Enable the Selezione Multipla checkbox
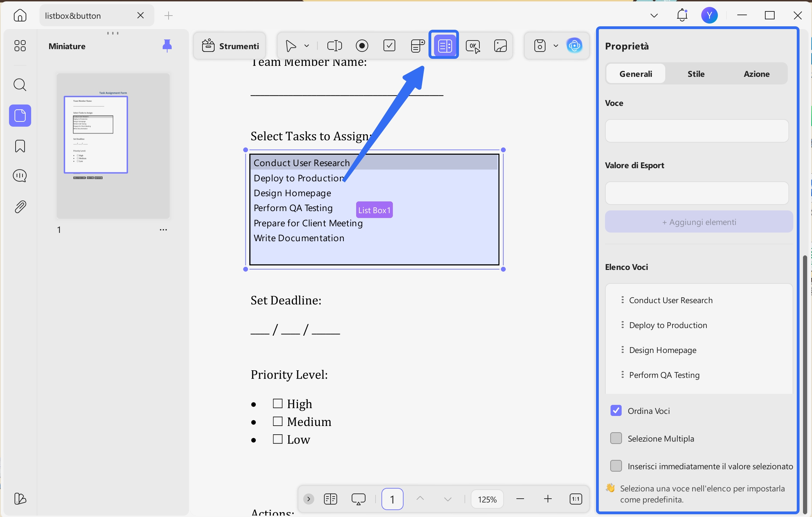 [x=616, y=438]
